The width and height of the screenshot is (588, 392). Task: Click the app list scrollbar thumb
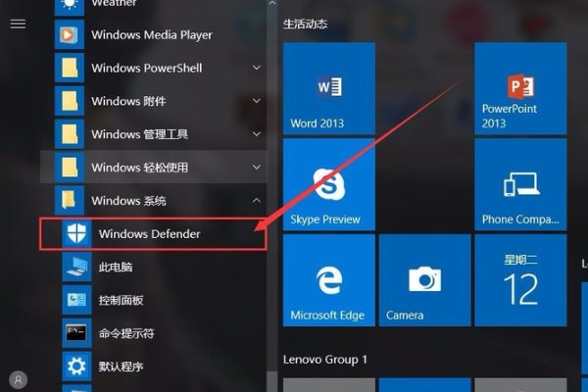point(271,382)
